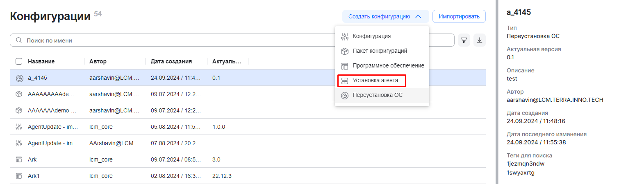Select Установка агента menu option
644x184 pixels.
click(375, 80)
